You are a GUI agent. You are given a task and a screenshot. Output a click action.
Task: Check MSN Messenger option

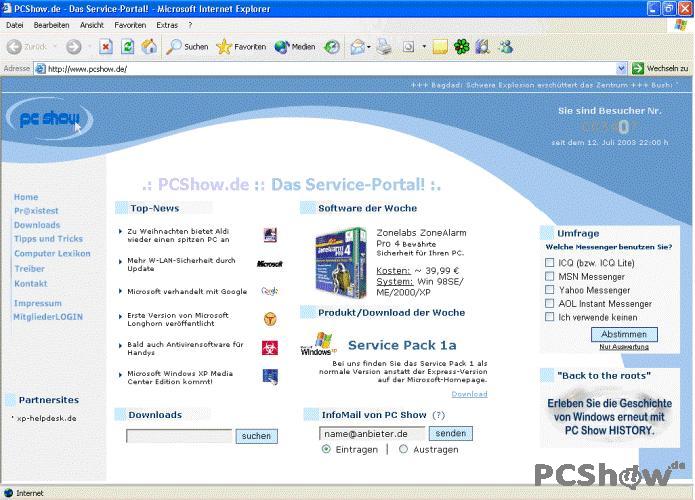pyautogui.click(x=550, y=276)
